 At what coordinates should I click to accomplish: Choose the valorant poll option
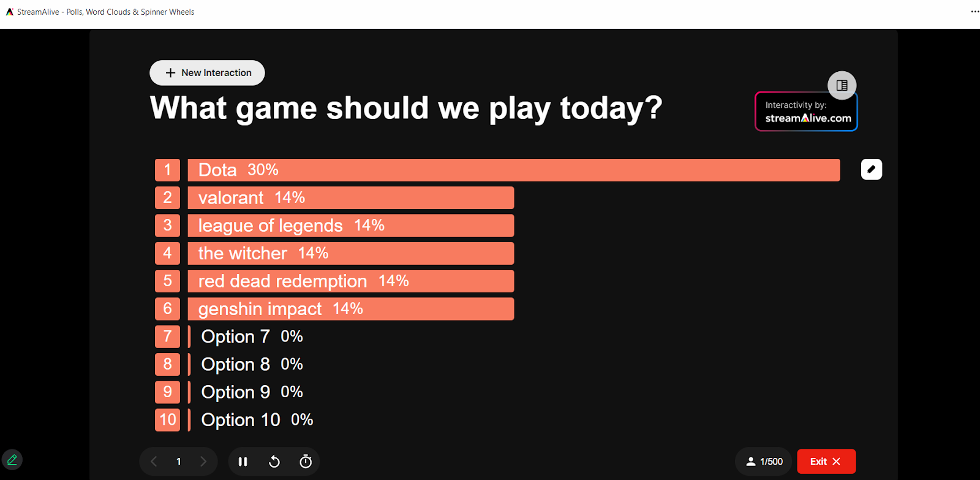350,198
